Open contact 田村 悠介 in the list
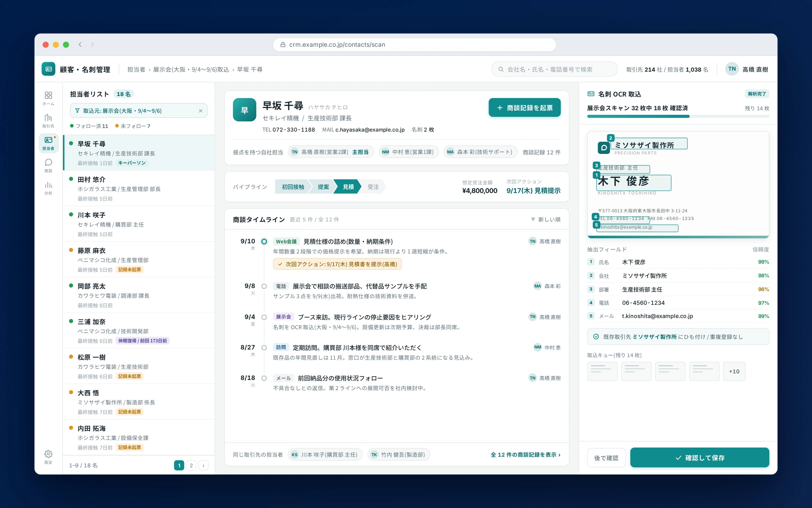Image resolution: width=812 pixels, height=508 pixels. pos(139,188)
